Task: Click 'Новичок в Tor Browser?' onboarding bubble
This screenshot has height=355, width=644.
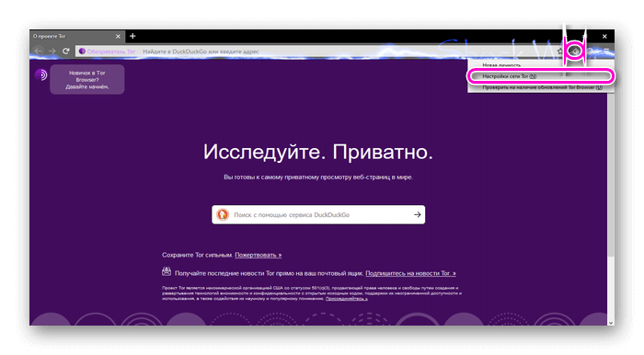Action: (x=87, y=80)
